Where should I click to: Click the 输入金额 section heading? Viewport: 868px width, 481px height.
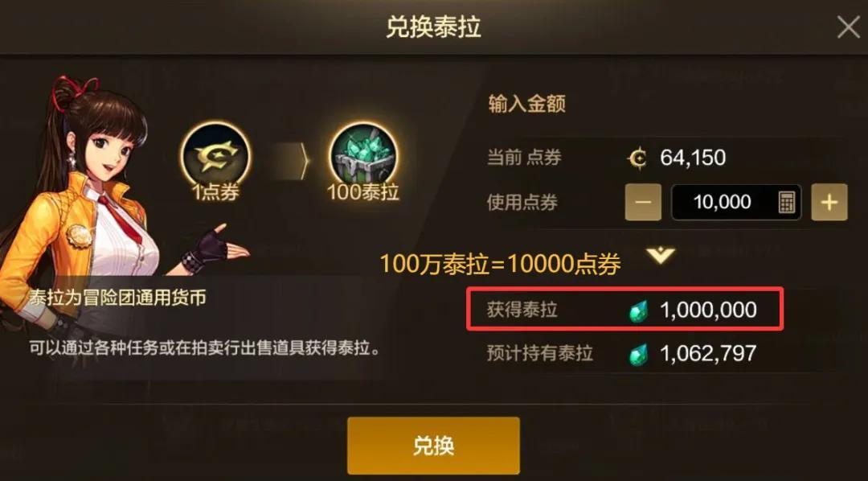526,104
